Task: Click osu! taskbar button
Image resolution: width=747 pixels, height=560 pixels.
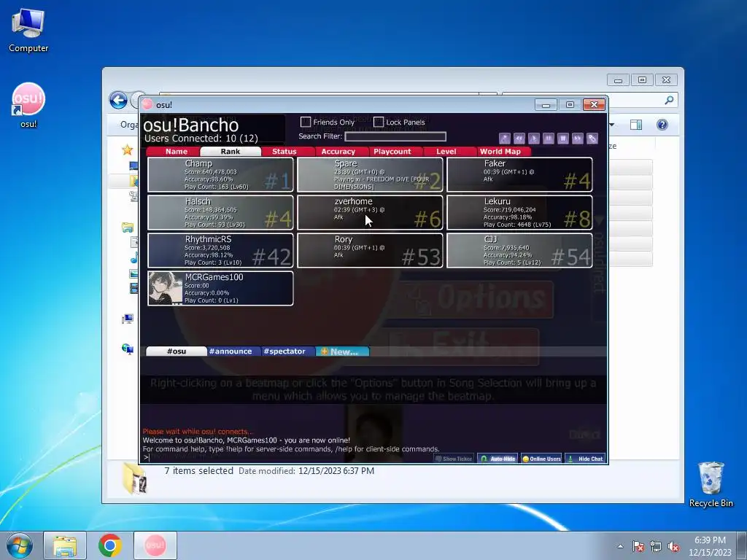Action: coord(155,545)
